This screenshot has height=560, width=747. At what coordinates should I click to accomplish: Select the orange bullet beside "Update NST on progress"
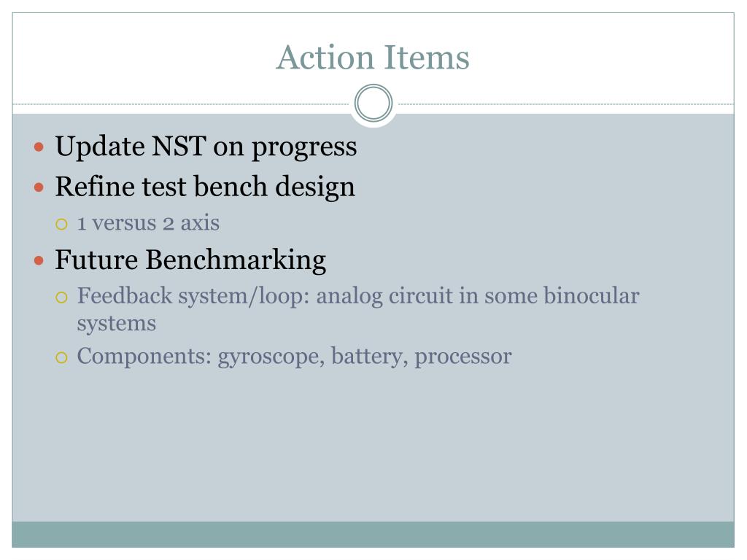[39, 147]
